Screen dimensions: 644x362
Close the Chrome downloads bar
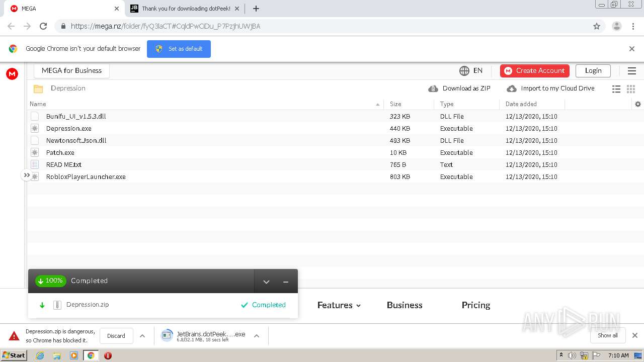coord(635,335)
